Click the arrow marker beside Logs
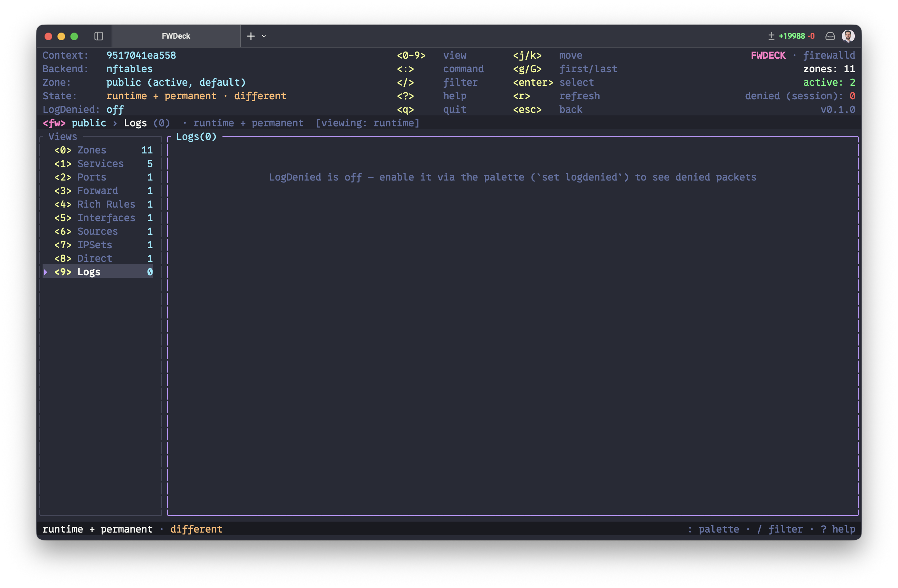The image size is (898, 588). click(x=46, y=272)
